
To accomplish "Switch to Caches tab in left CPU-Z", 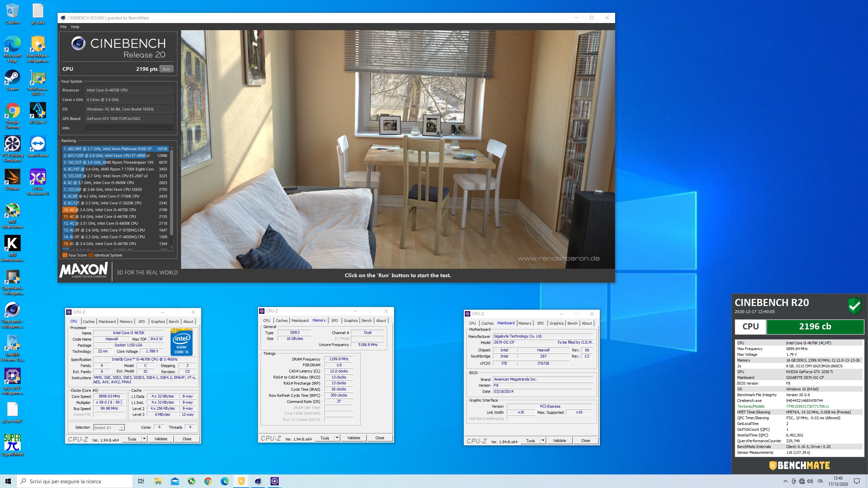I will [x=89, y=322].
